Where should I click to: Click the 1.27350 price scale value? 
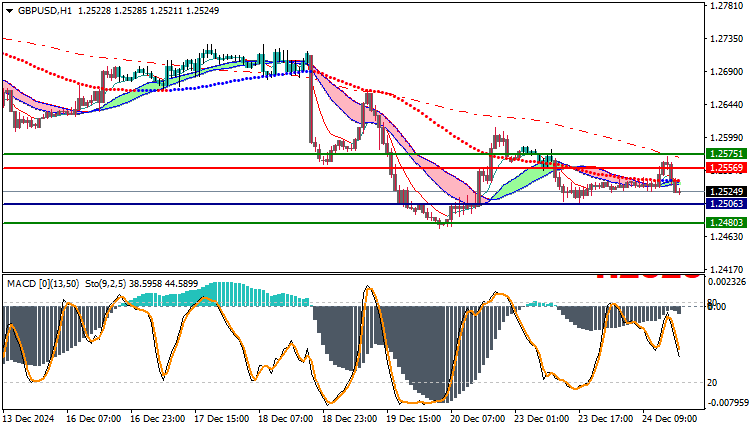coord(727,39)
